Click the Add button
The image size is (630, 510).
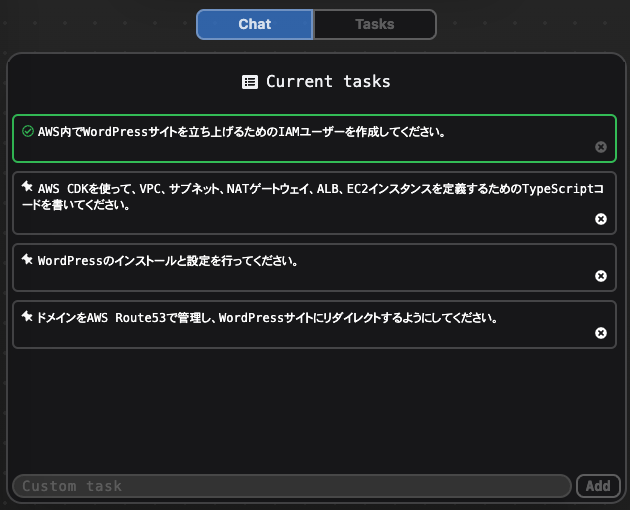tap(598, 486)
